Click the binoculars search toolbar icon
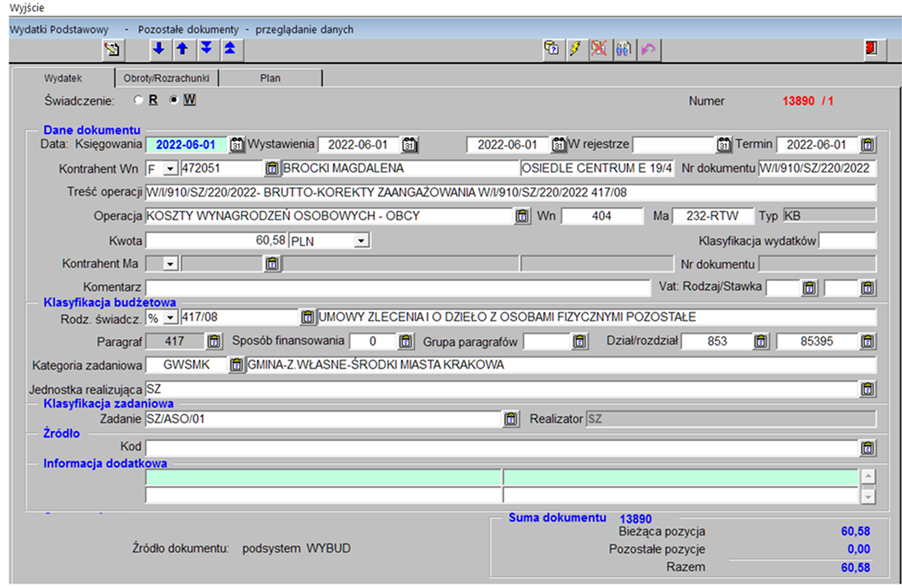 point(624,49)
